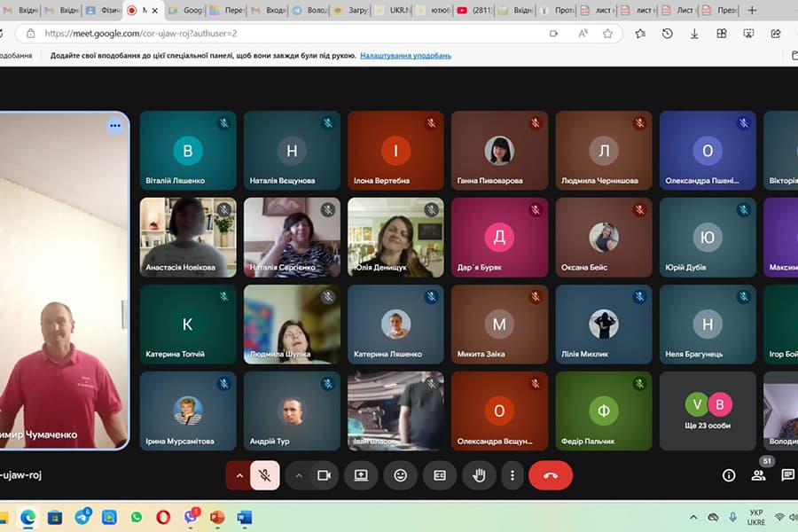
Task: Open the emoji reactions button
Action: [x=401, y=475]
